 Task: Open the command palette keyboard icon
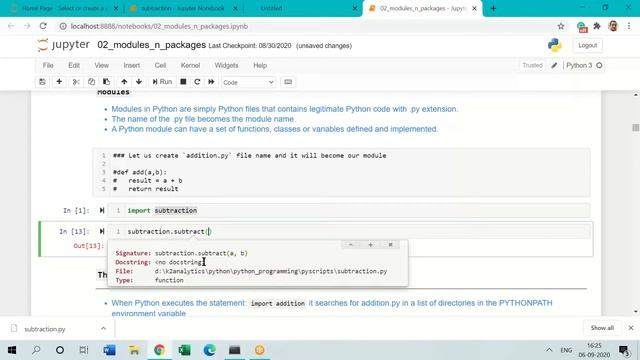tap(288, 82)
